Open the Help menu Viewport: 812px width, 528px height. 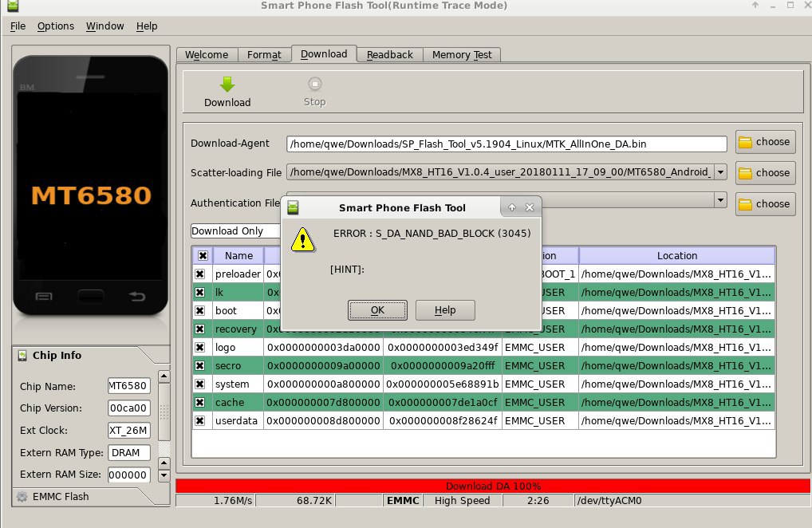pyautogui.click(x=147, y=26)
